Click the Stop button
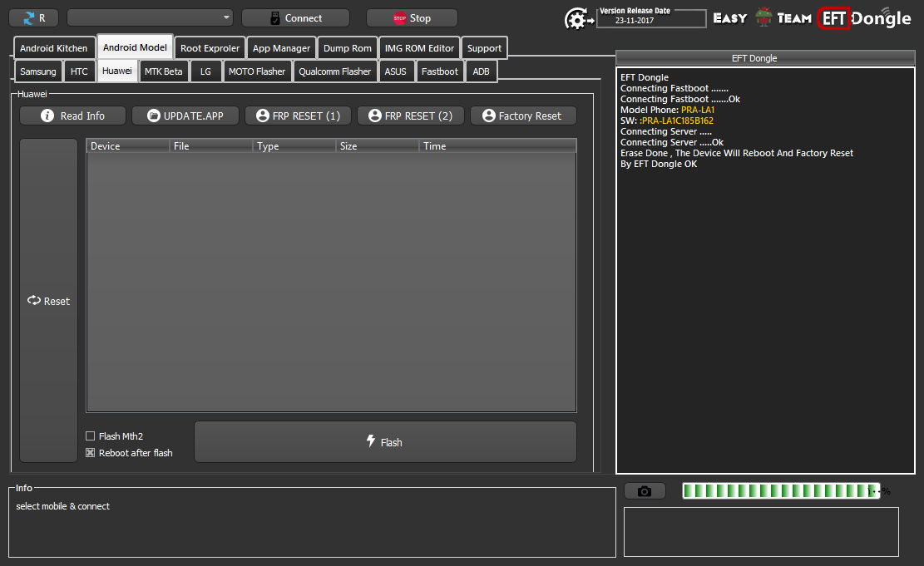Screen dimensions: 924x566 pos(412,18)
